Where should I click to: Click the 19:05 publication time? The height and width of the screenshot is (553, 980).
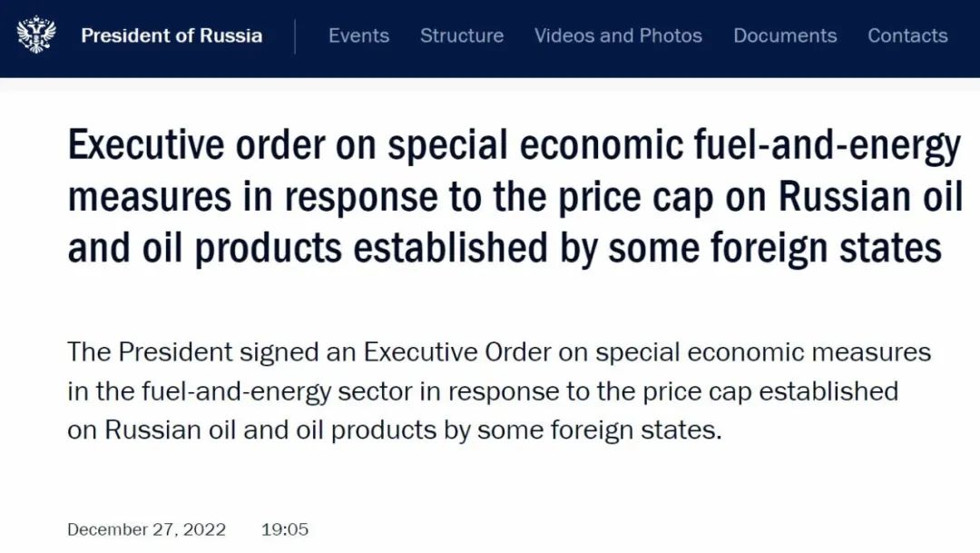pos(285,530)
